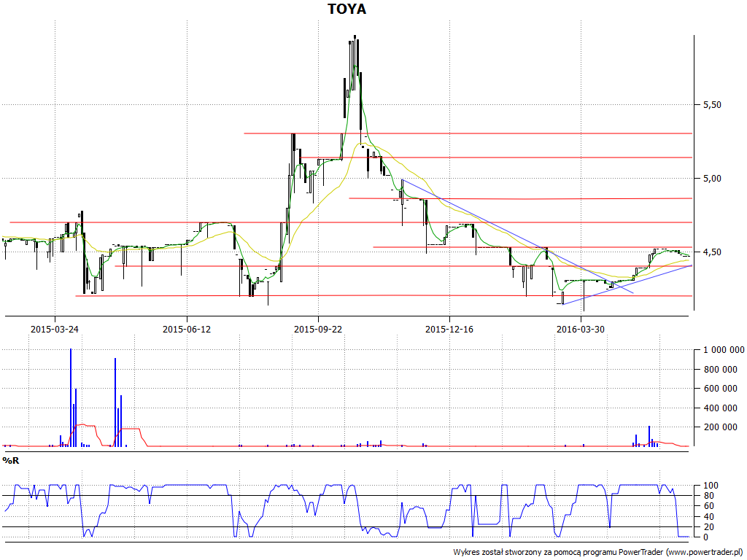Image resolution: width=747 pixels, height=560 pixels.
Task: Click the 200 000 volume axis label
Action: [x=720, y=427]
